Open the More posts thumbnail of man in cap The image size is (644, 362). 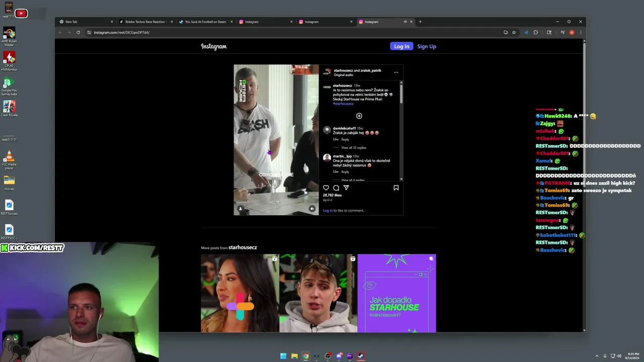[318, 293]
